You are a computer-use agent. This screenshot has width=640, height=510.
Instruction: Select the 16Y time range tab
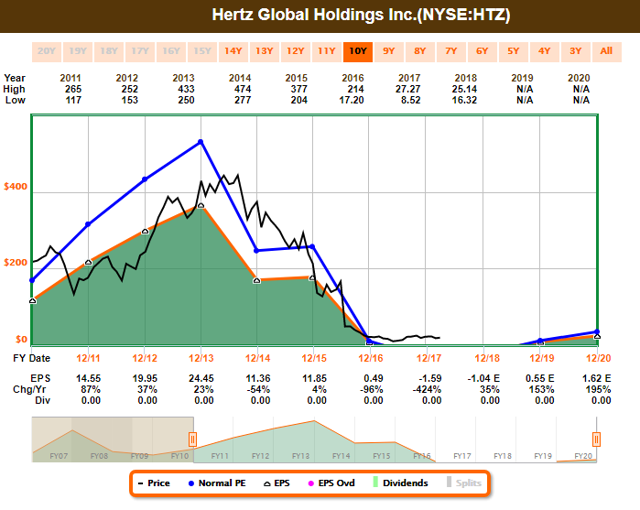[171, 51]
